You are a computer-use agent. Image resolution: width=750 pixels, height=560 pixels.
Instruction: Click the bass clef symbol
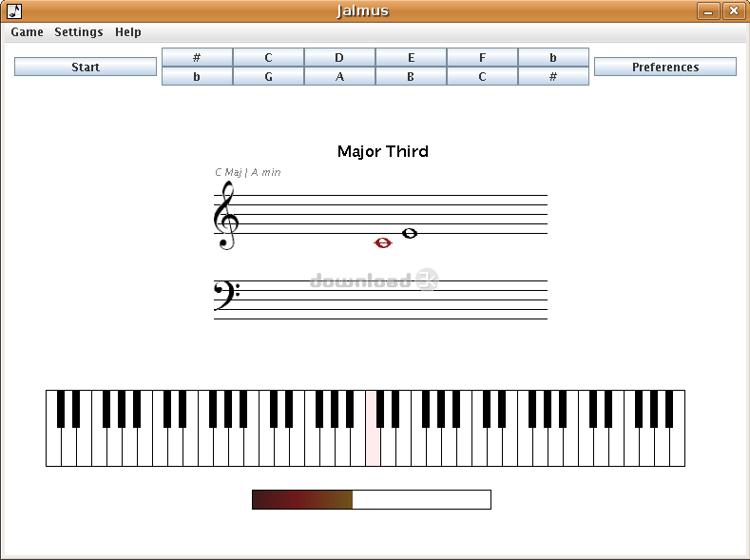pos(227,295)
